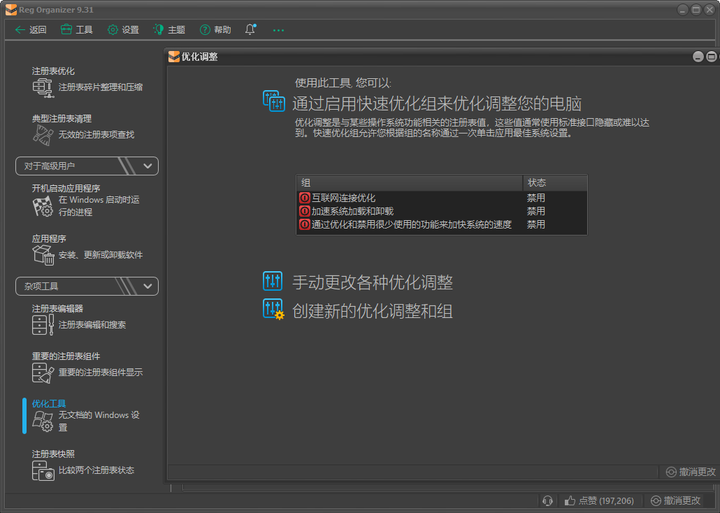Select 注册表优化 in the sidebar
720x513 pixels.
tap(53, 71)
